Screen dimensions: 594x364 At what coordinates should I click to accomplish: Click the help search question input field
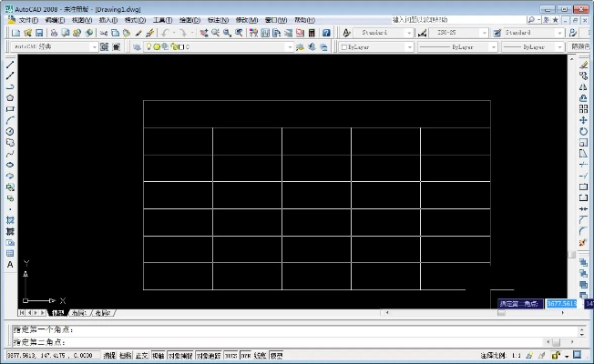(x=458, y=20)
